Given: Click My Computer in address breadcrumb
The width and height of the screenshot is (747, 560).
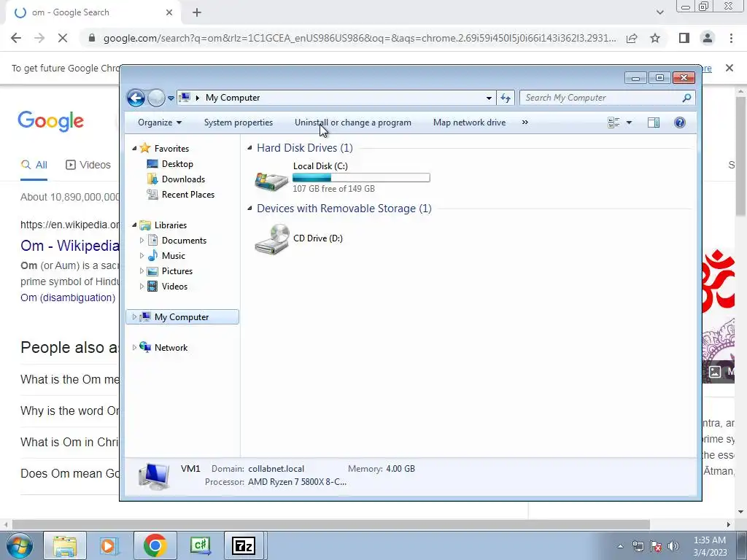Looking at the screenshot, I should point(233,98).
